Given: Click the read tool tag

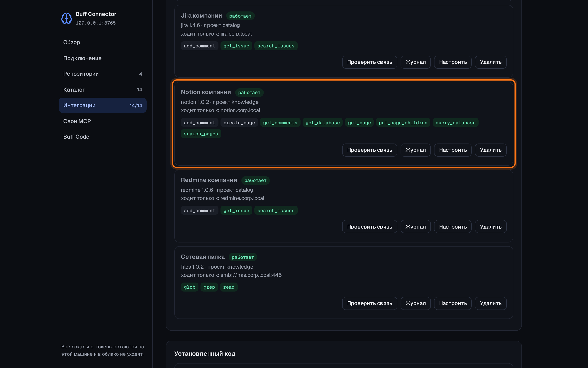Looking at the screenshot, I should pyautogui.click(x=229, y=287).
